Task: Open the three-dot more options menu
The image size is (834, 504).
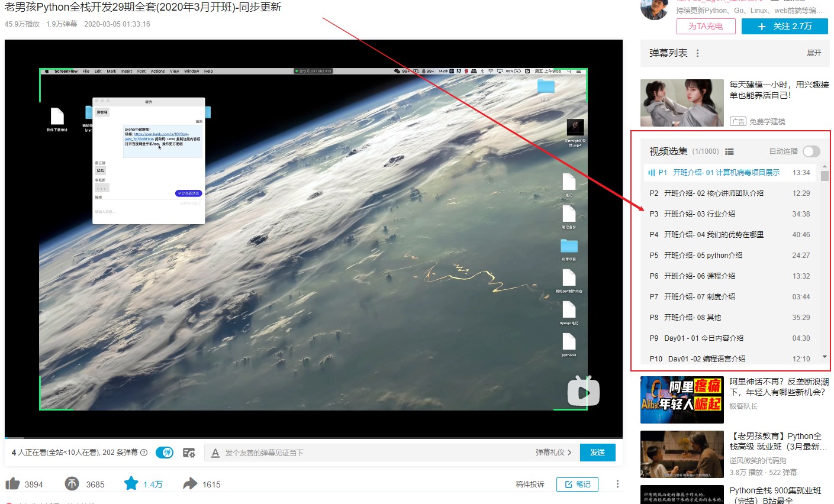Action: tap(617, 484)
